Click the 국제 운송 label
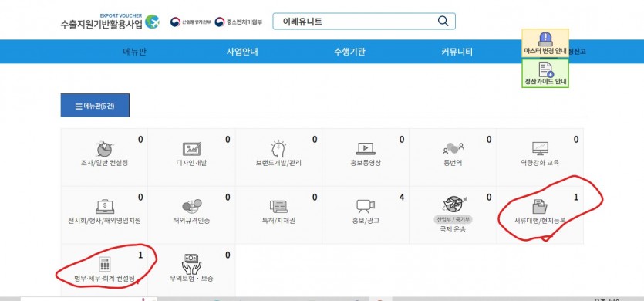 pos(453,229)
